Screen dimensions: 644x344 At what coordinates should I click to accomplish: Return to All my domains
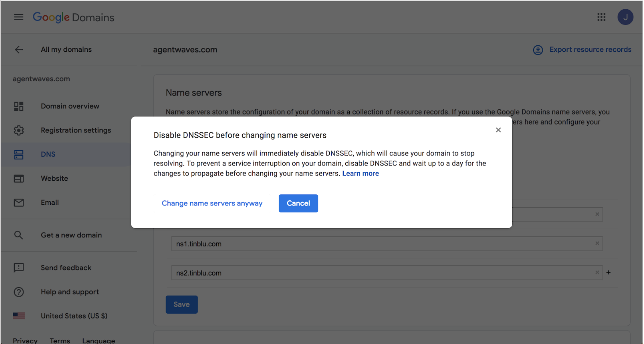pos(66,49)
